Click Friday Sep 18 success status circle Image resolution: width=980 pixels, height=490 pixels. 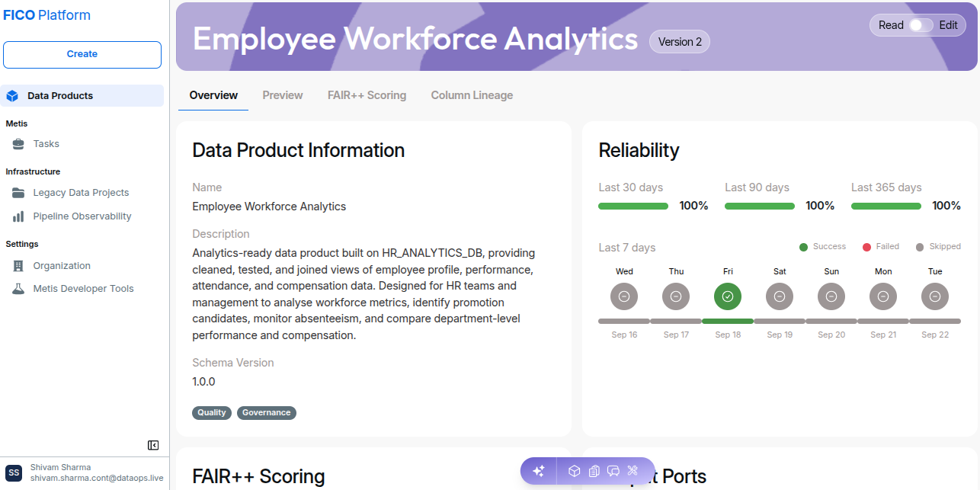(x=728, y=296)
